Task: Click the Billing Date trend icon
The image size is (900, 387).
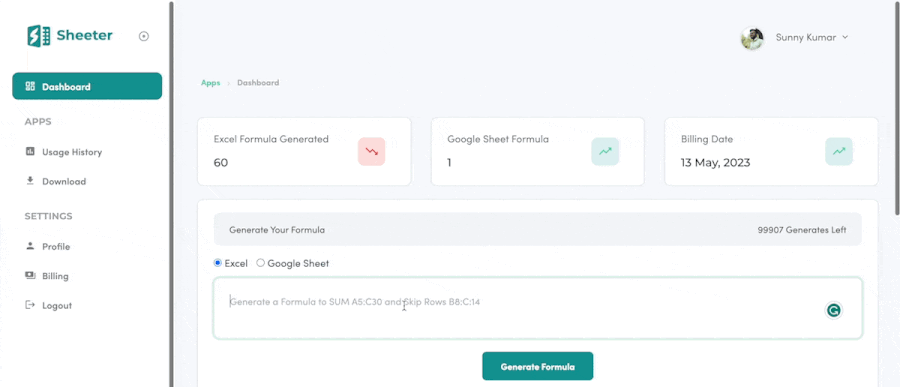Action: click(x=839, y=152)
